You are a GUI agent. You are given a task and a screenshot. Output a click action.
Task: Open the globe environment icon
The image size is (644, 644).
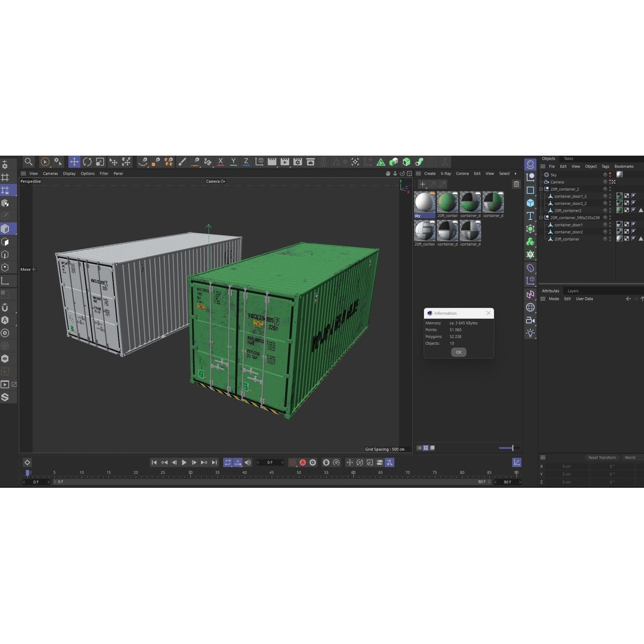click(x=530, y=307)
